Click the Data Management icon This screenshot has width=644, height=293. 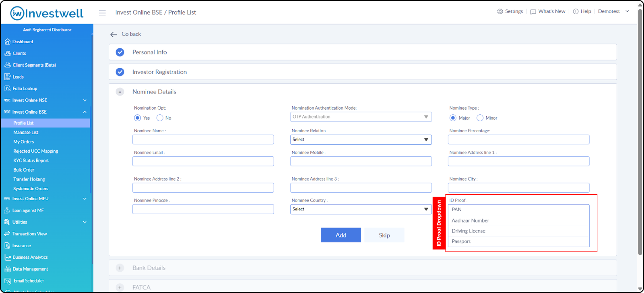(x=7, y=269)
